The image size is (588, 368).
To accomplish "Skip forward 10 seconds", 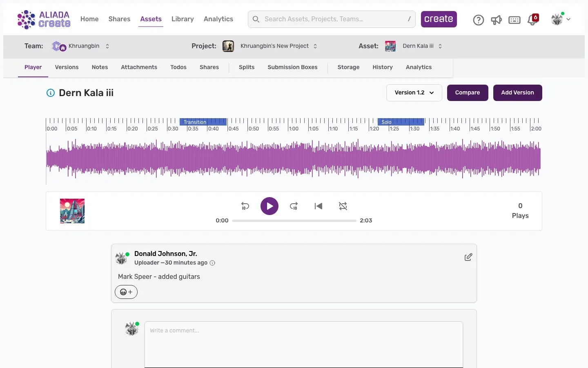I will [x=294, y=206].
